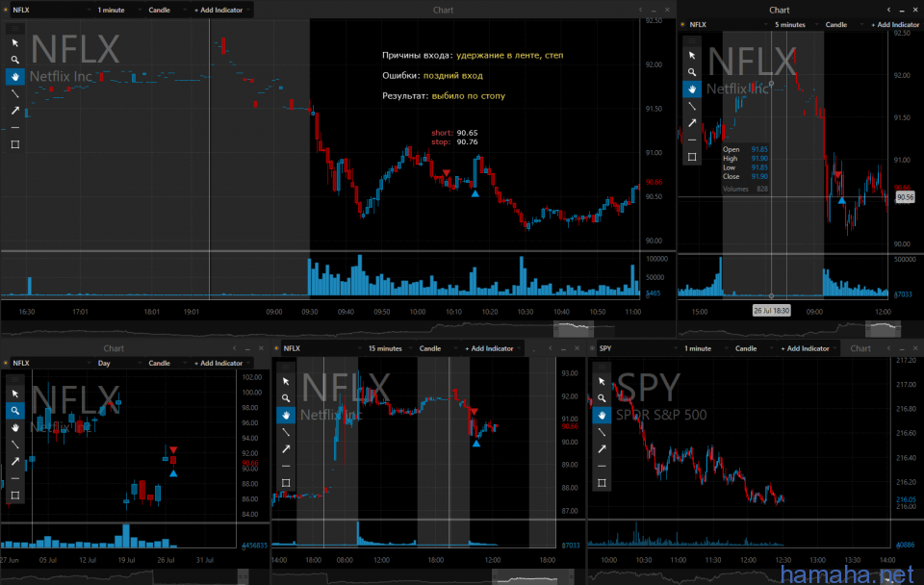Pick the trend line tool in NFLX Day chart
924x585 pixels.
pos(15,445)
